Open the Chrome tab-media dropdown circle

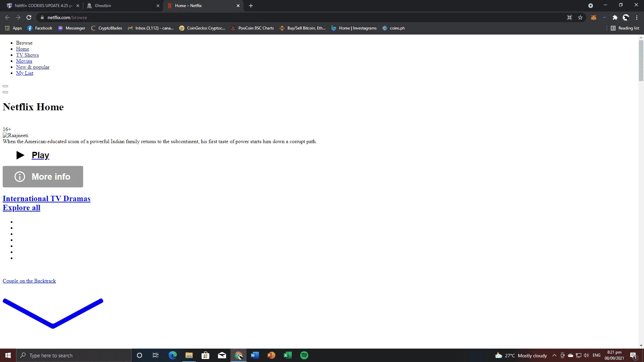point(591,6)
